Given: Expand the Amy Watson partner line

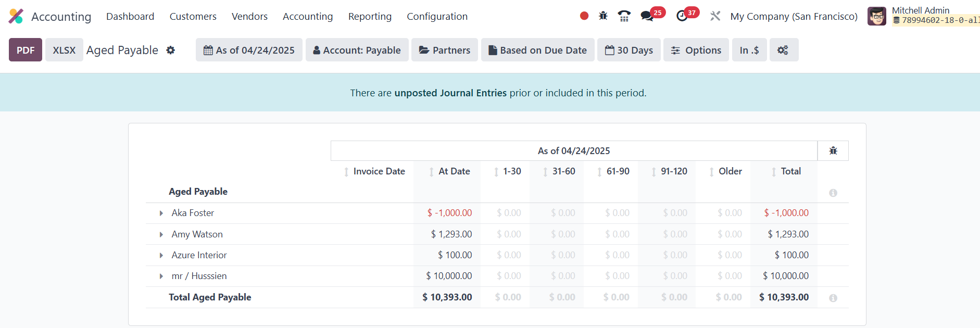Looking at the screenshot, I should pos(161,235).
